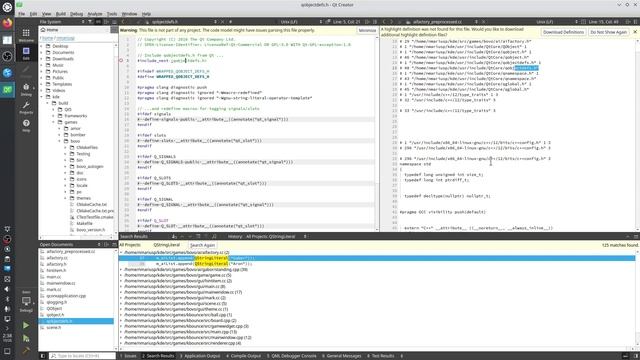Click the expand all search results icon

198,236
